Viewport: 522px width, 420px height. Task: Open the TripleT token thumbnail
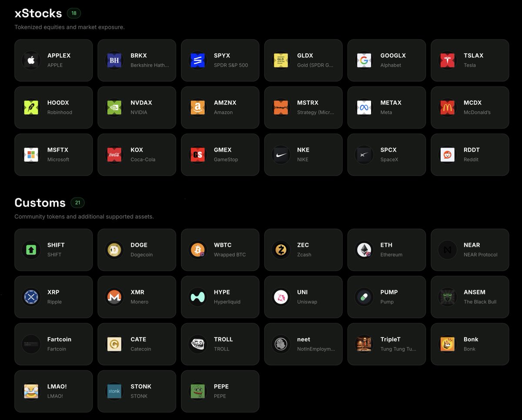364,344
